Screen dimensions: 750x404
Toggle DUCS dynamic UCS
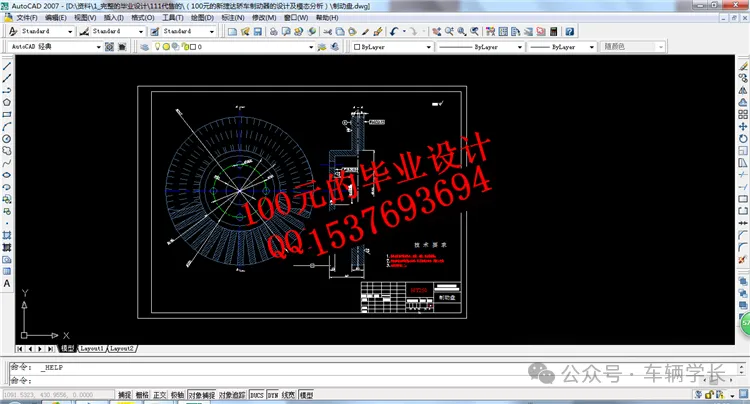tap(257, 395)
